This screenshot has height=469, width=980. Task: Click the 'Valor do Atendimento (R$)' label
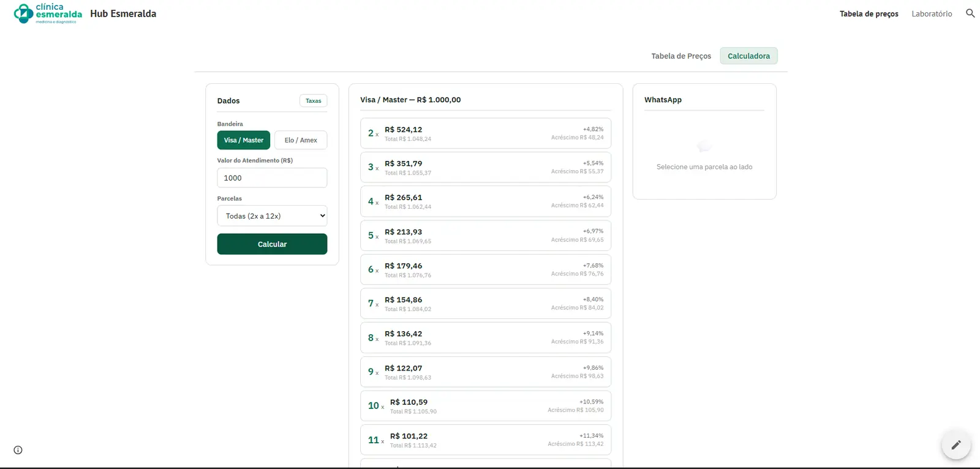coord(255,160)
